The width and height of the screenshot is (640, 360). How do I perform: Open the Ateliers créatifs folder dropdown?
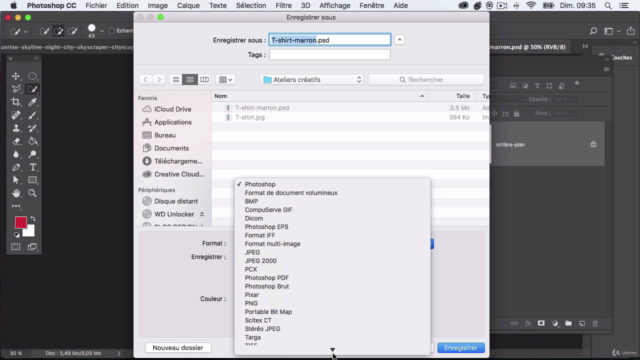point(312,80)
